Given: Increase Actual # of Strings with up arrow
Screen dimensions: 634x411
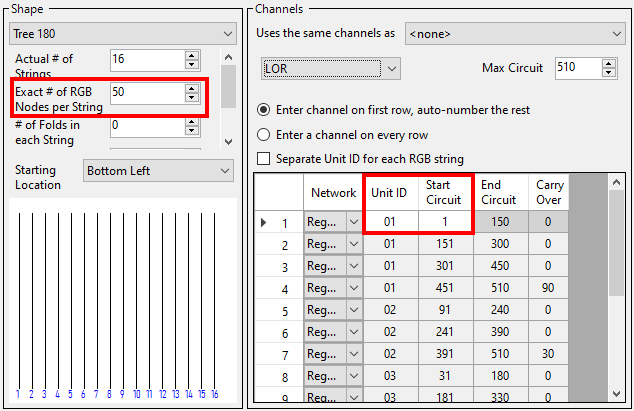Looking at the screenshot, I should coord(192,54).
